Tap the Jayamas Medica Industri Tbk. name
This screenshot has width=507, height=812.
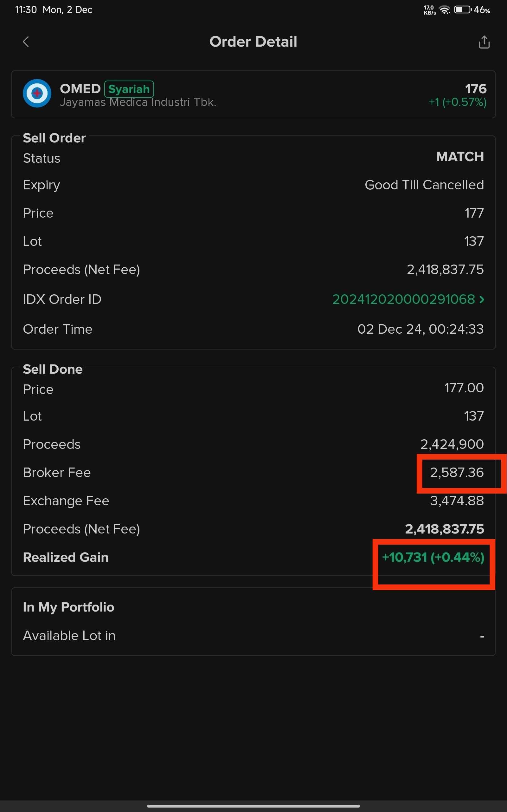[138, 102]
